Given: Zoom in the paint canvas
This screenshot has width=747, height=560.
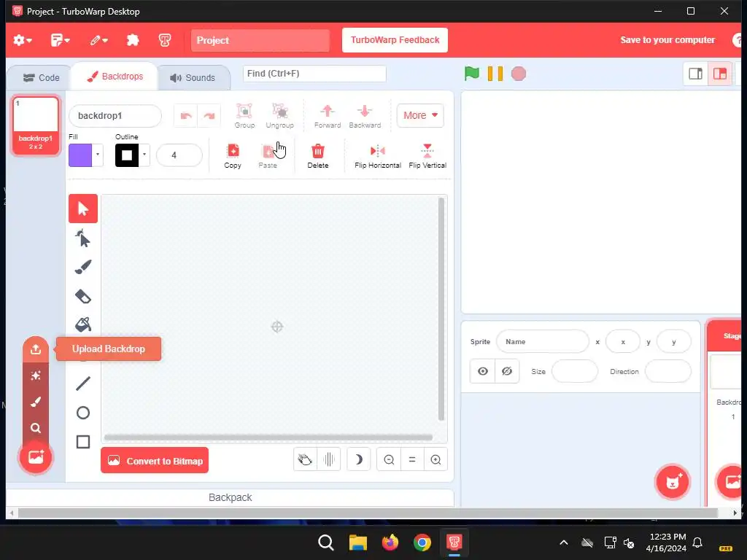Looking at the screenshot, I should click(436, 459).
